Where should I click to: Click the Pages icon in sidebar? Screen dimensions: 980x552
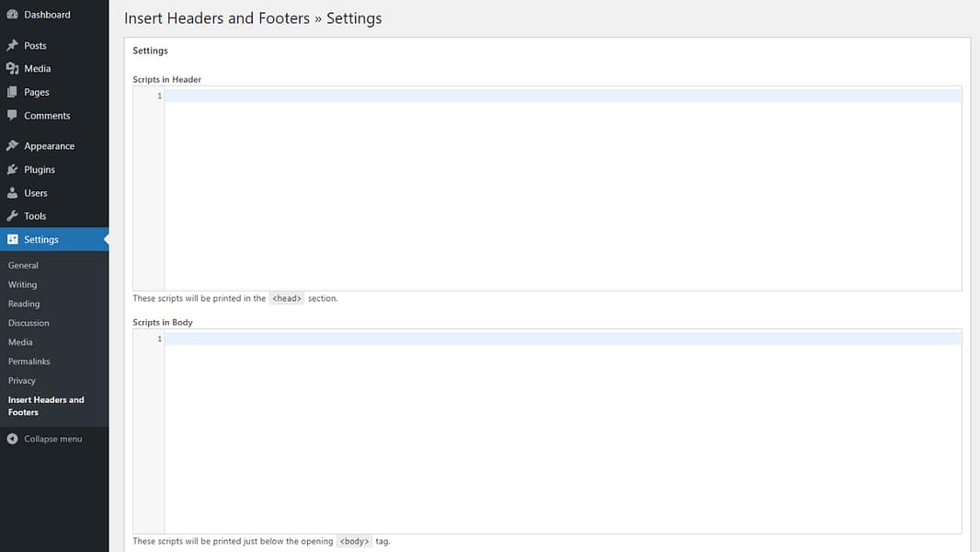point(13,92)
